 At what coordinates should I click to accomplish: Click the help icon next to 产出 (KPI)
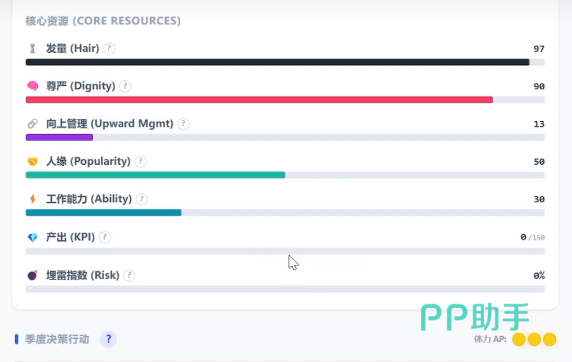(x=105, y=237)
